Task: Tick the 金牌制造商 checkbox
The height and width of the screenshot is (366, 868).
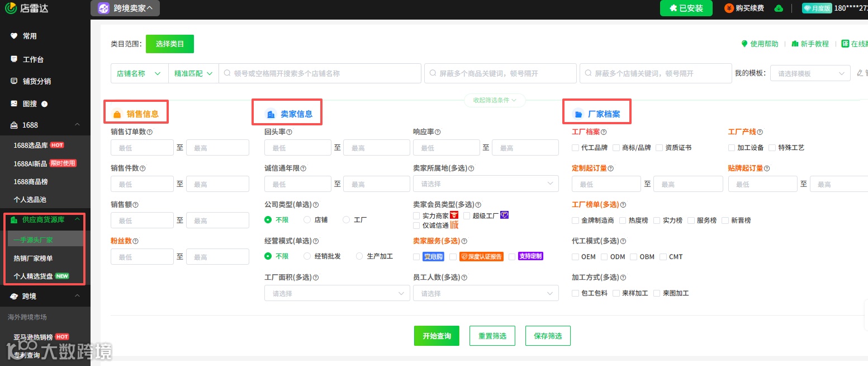Action: point(575,220)
